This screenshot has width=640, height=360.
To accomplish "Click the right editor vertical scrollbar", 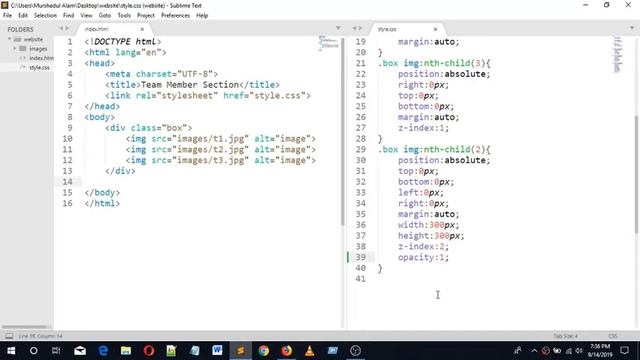I will coord(637,175).
